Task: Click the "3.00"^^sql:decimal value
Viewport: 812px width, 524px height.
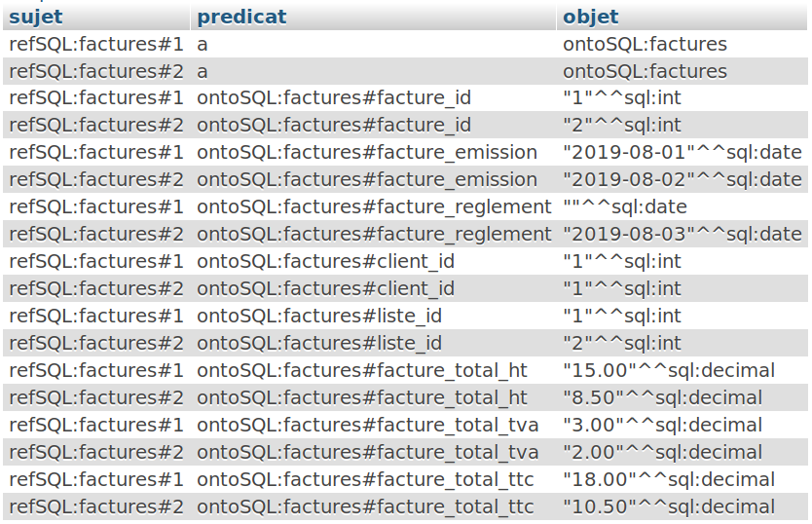Action: [x=662, y=426]
